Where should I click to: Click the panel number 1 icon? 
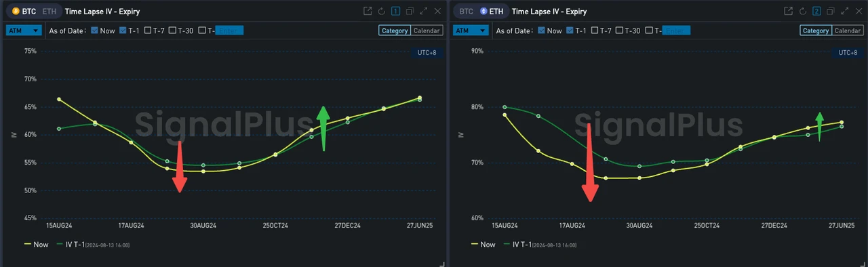click(395, 11)
